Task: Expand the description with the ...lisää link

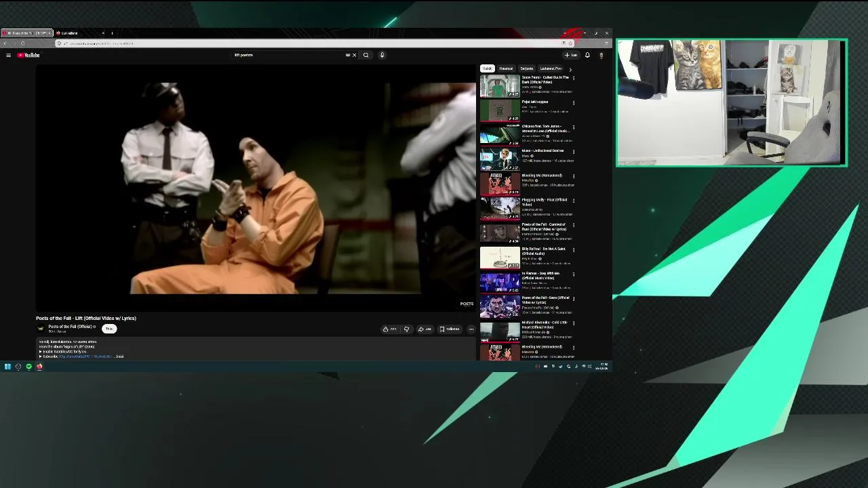Action: pyautogui.click(x=119, y=357)
